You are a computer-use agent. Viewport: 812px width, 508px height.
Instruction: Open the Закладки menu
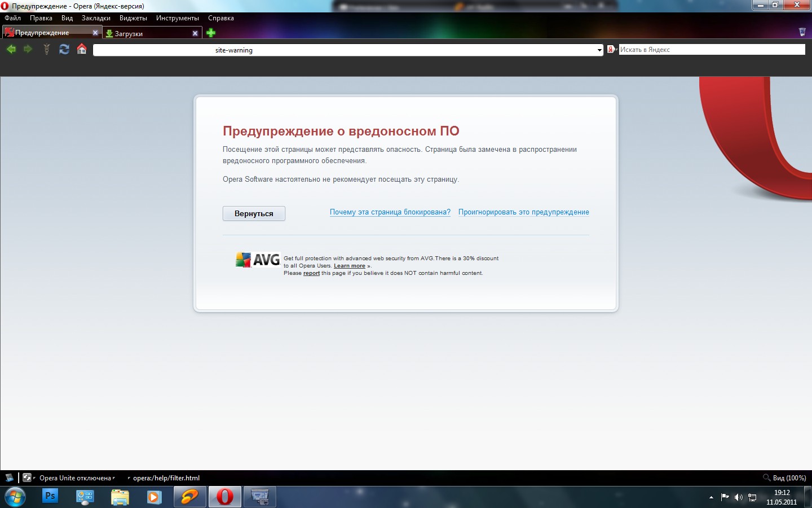click(x=96, y=18)
